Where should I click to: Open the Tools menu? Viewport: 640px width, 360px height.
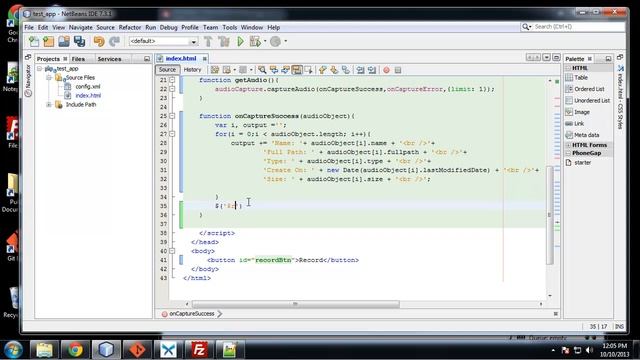[229, 27]
